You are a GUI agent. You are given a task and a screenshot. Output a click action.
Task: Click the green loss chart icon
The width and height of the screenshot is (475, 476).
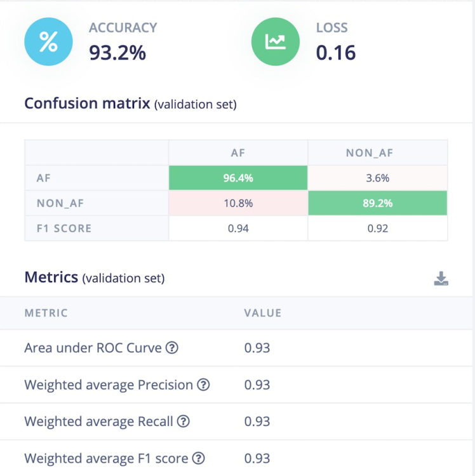(275, 42)
